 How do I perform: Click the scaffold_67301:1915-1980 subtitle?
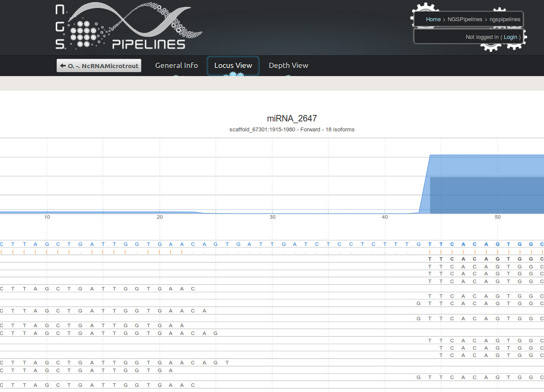click(x=292, y=130)
